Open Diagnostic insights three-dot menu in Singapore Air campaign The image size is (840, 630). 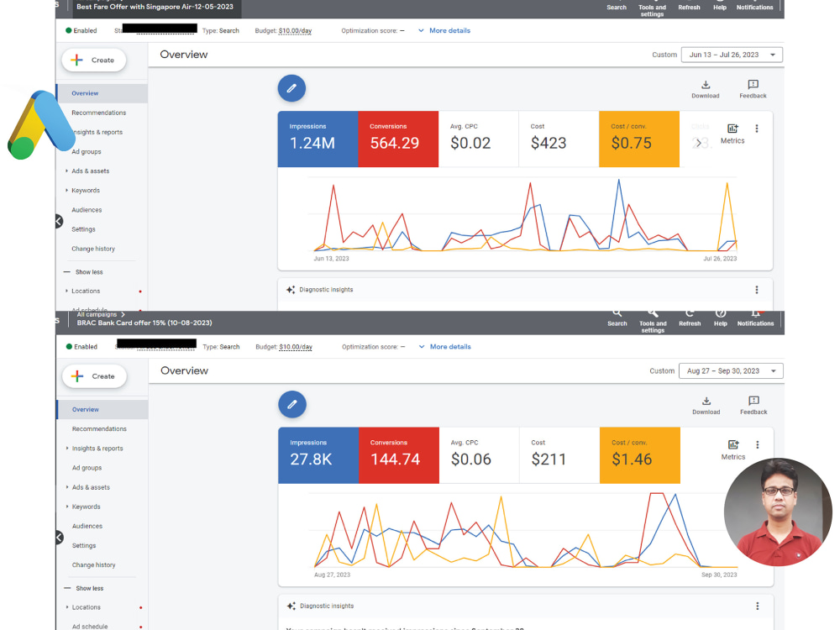[757, 290]
